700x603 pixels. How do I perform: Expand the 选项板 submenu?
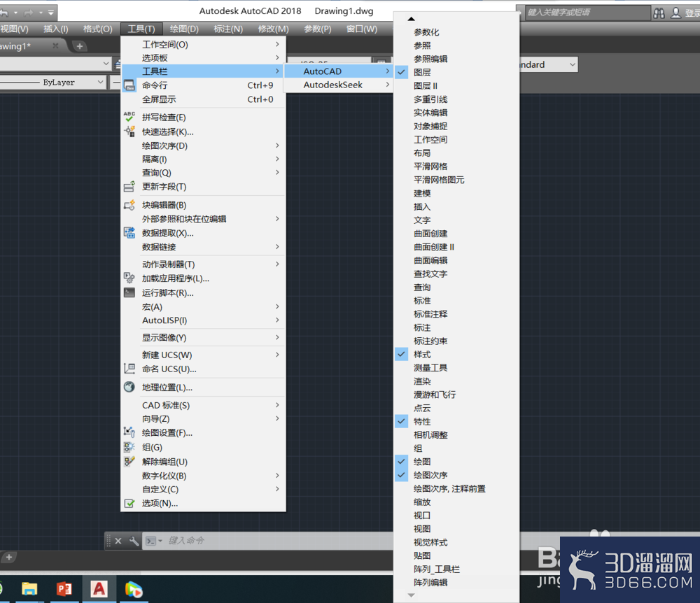(203, 57)
